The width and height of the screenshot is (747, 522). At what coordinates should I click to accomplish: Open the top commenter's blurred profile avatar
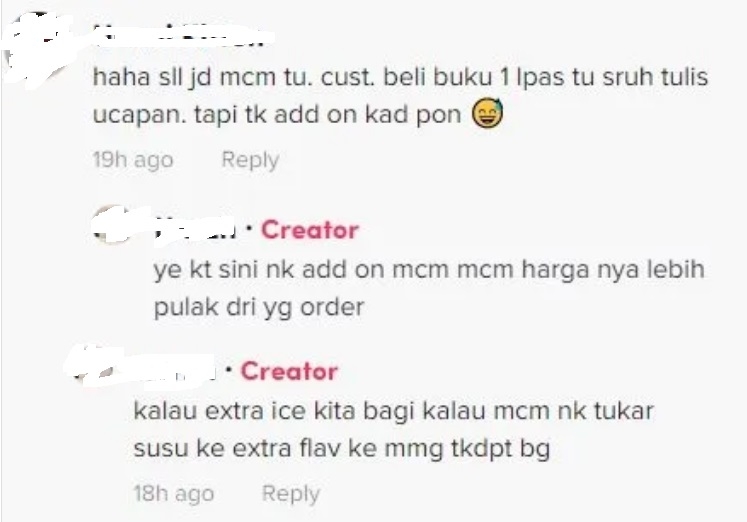pos(37,49)
